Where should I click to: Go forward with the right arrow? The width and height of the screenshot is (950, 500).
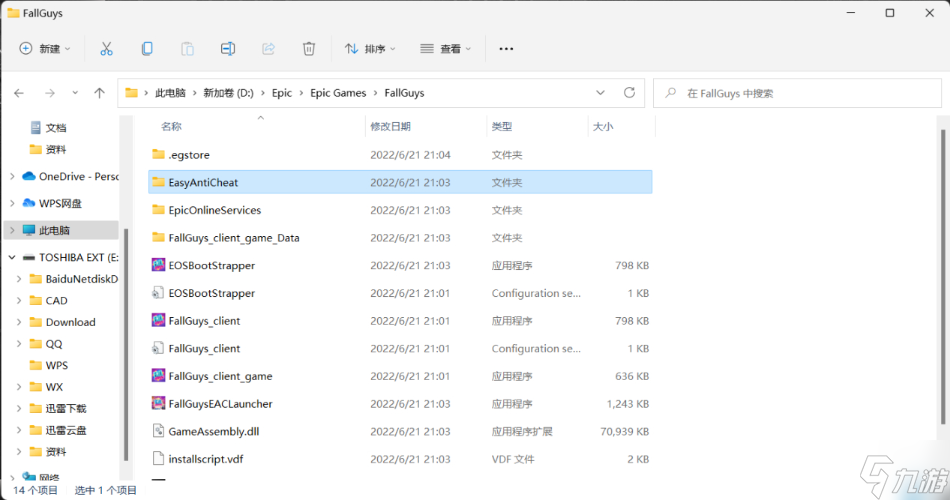point(50,93)
